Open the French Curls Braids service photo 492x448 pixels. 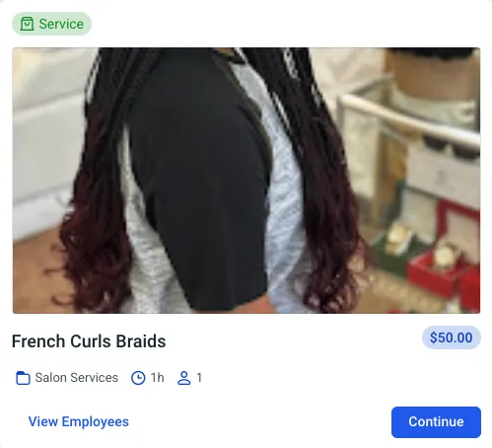pyautogui.click(x=246, y=181)
